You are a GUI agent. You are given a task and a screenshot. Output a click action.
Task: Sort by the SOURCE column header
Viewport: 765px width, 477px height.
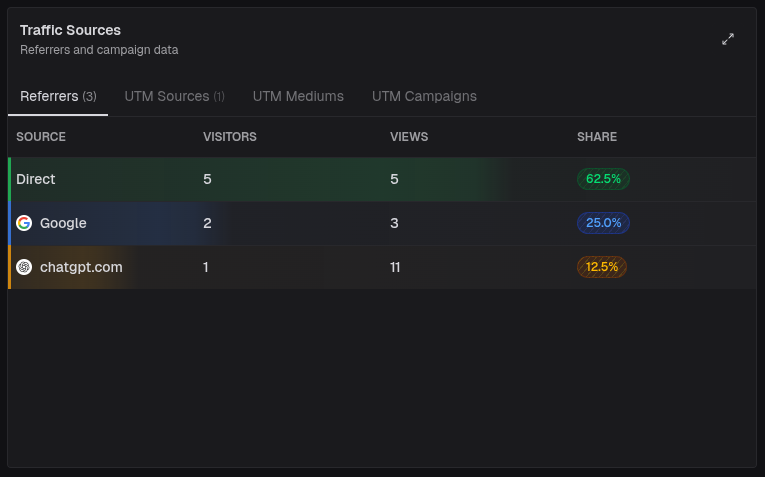coord(41,137)
